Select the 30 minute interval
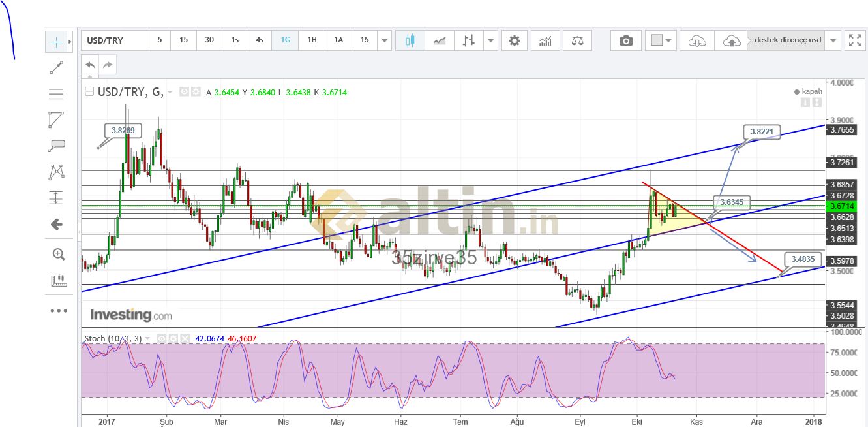 click(209, 40)
